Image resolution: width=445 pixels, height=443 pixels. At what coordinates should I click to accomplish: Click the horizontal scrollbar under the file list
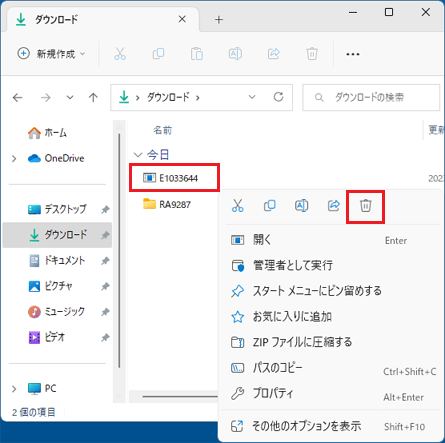click(180, 396)
